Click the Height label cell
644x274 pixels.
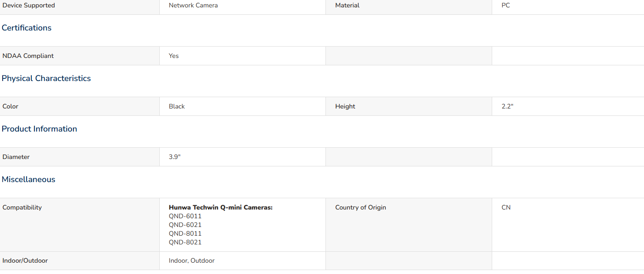pyautogui.click(x=345, y=106)
